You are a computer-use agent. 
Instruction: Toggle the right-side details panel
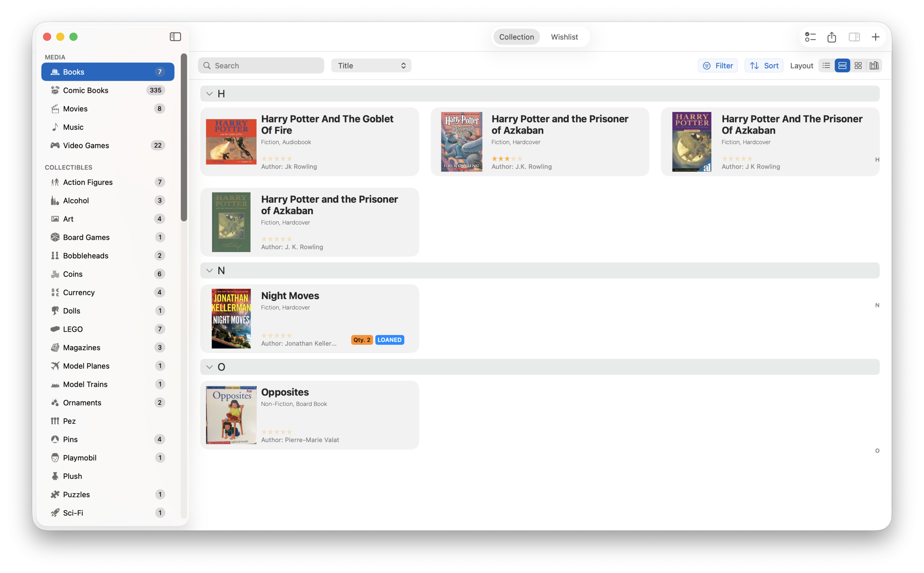[x=854, y=37]
